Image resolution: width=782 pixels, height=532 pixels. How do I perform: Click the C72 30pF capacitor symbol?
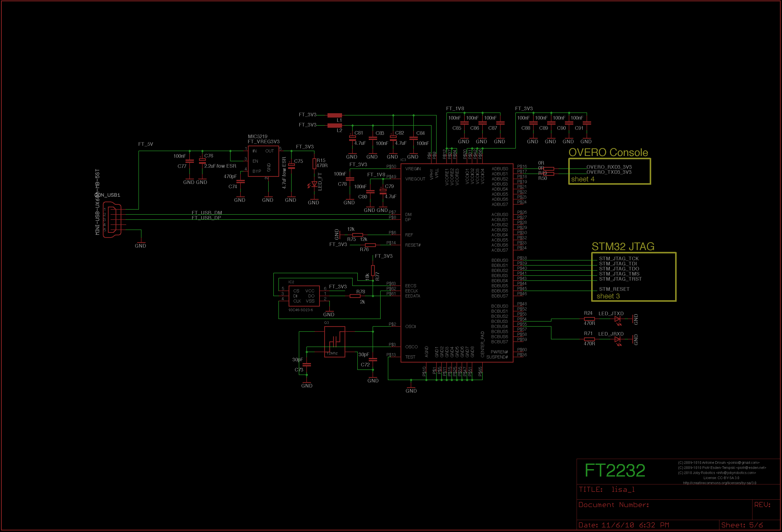373,360
